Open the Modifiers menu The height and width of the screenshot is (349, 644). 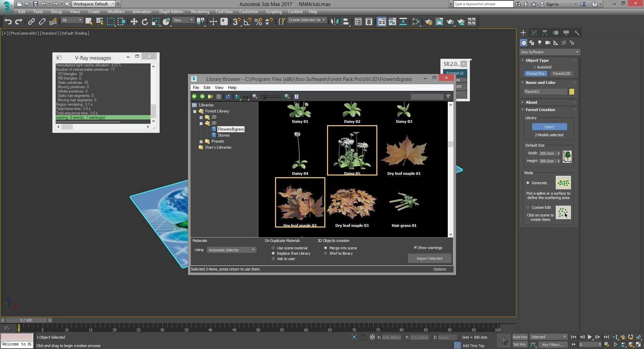[x=116, y=12]
